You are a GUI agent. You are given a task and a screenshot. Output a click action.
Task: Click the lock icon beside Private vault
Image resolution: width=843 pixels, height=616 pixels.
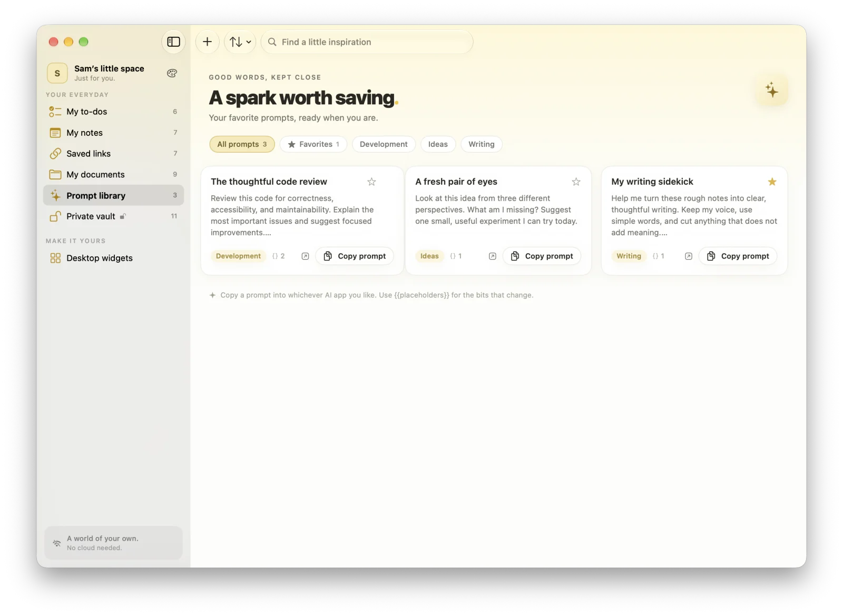click(x=123, y=216)
